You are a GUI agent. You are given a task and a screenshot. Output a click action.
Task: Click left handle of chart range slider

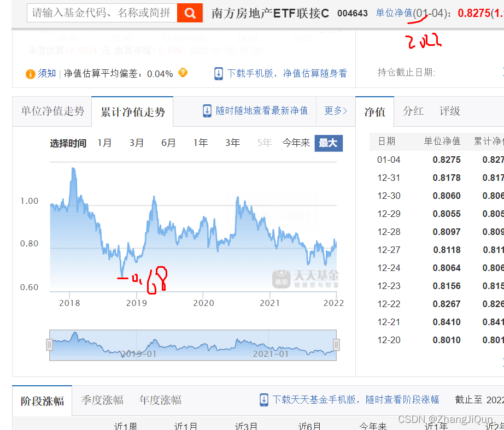point(50,345)
